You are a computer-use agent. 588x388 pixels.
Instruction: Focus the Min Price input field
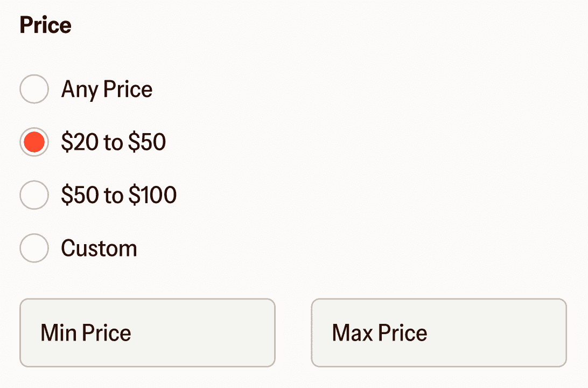(x=148, y=333)
